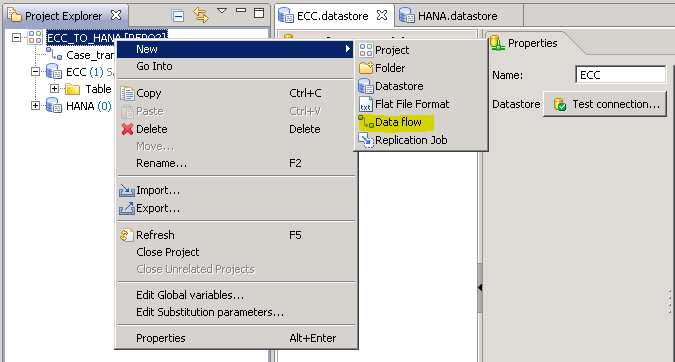Close the ECC.datastore editor tab
Viewport: 675px width, 362px height.
pyautogui.click(x=381, y=15)
